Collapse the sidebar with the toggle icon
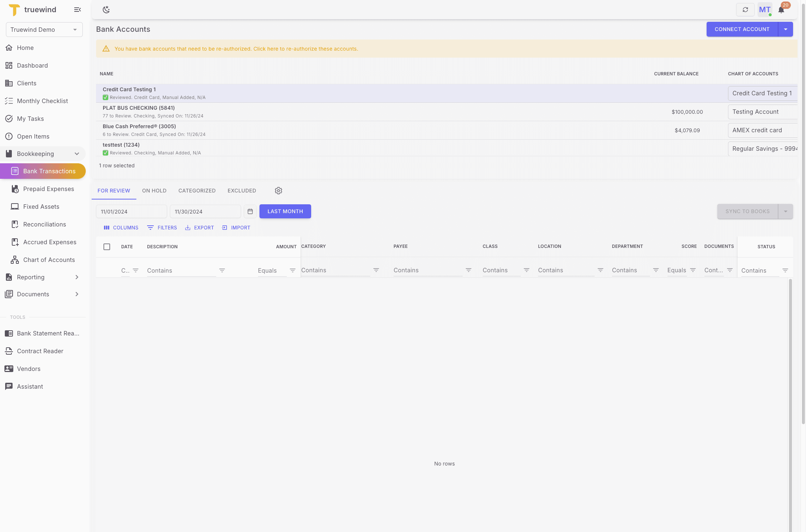The width and height of the screenshot is (806, 532). [77, 10]
